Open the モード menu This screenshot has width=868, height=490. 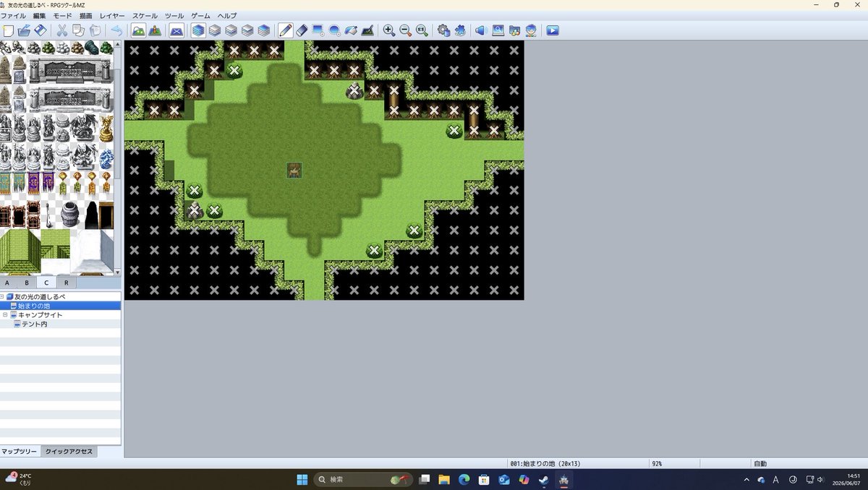tap(63, 16)
